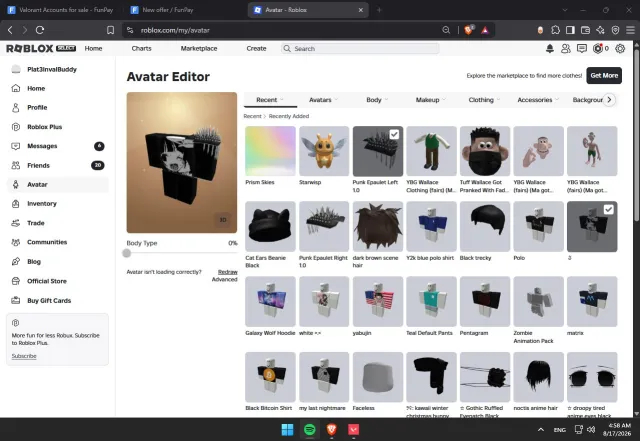Open the browser extensions puzzle icon
640x441 pixels.
(x=555, y=30)
